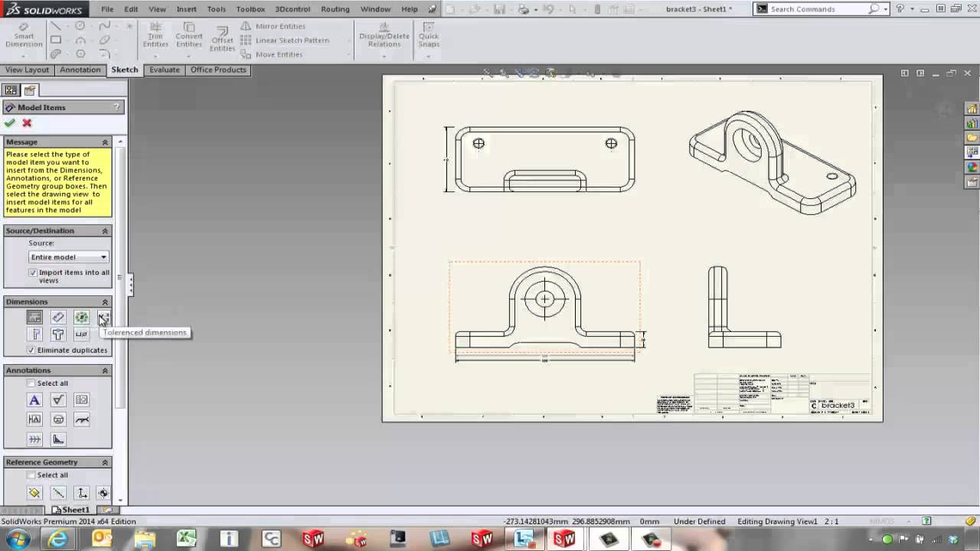Select the Sheet1 tab at the bottom
Screen dimensions: 980x551
click(73, 509)
